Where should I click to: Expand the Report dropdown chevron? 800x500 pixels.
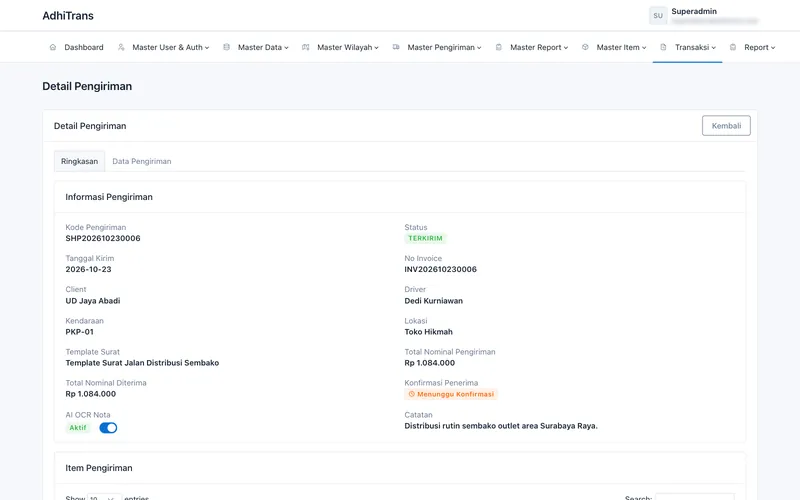(x=773, y=47)
